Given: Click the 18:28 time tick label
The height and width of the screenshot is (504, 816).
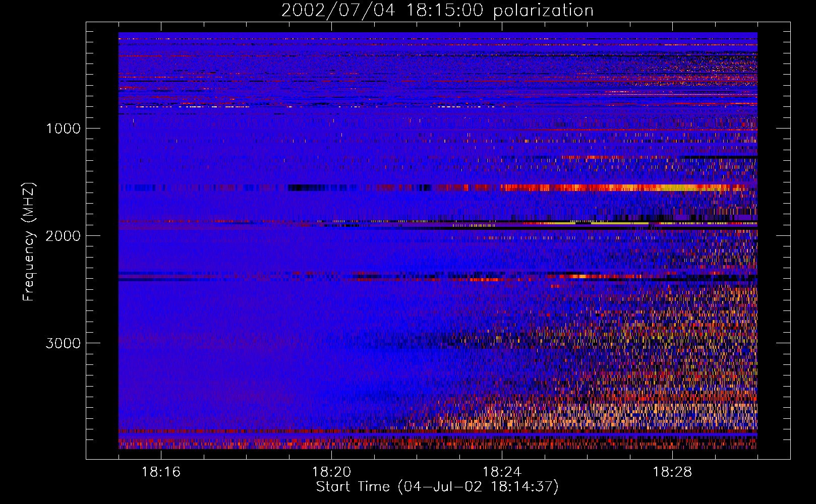Looking at the screenshot, I should [x=672, y=472].
